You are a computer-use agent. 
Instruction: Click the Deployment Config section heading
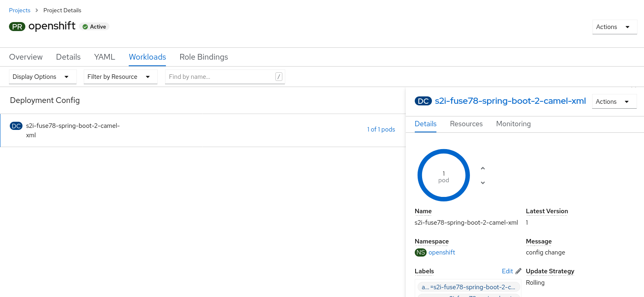click(x=45, y=100)
